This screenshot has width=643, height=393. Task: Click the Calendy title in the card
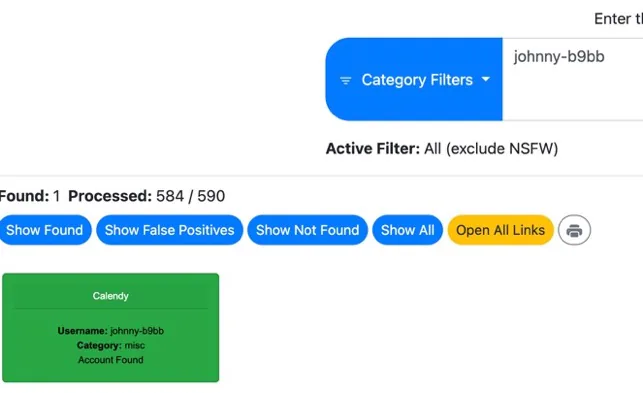tap(111, 296)
